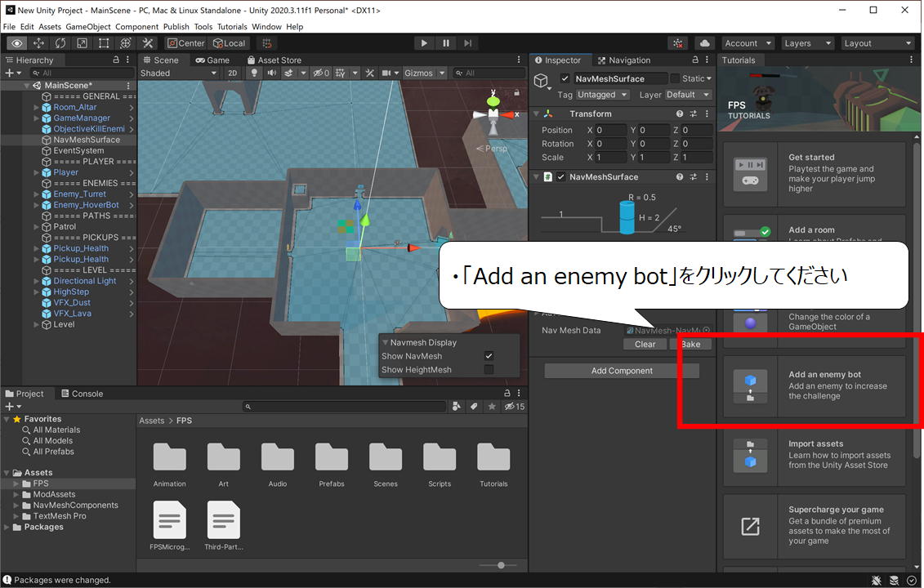Uncheck Show NavMesh checkbox

[489, 356]
